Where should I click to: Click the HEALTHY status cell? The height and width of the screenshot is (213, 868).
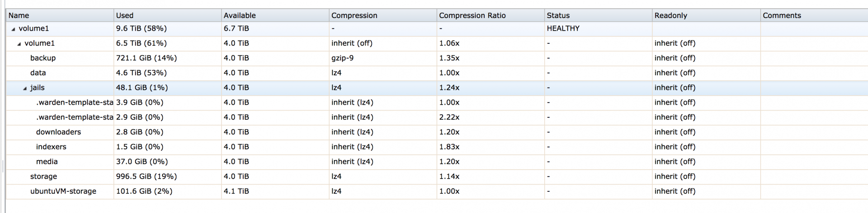[563, 28]
